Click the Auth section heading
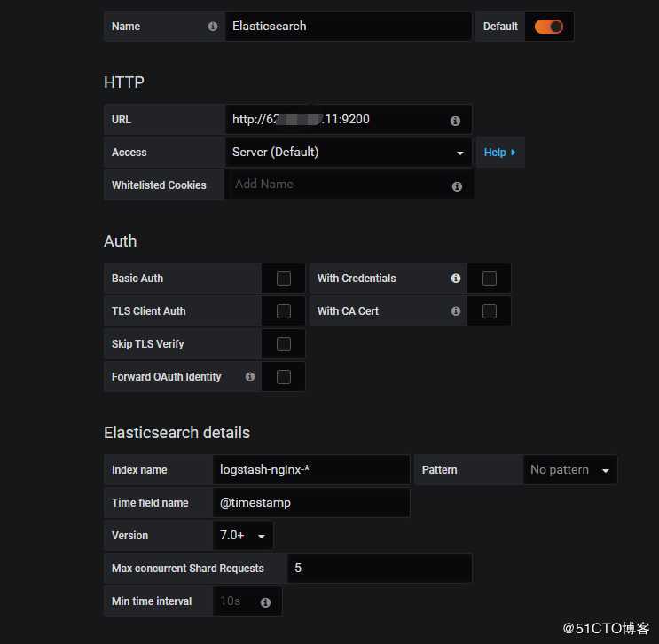 [x=121, y=241]
